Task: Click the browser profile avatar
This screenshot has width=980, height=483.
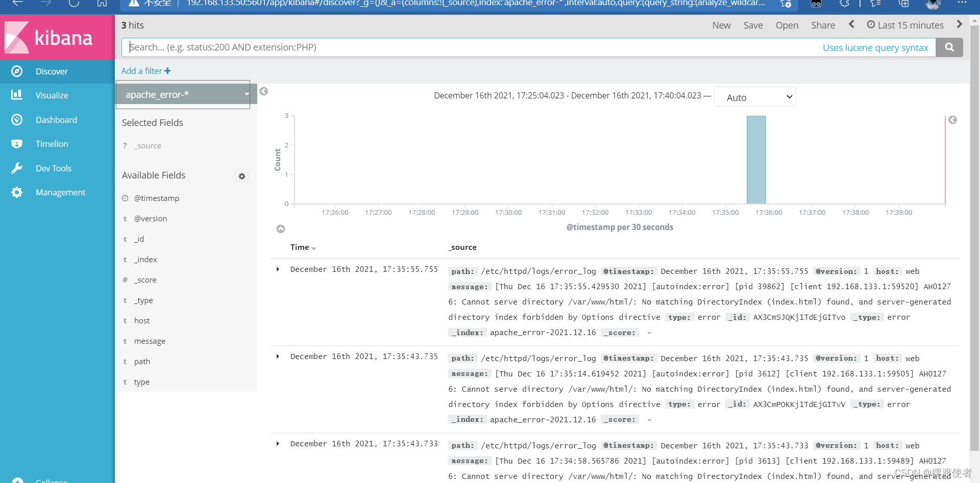Action: coord(933,4)
